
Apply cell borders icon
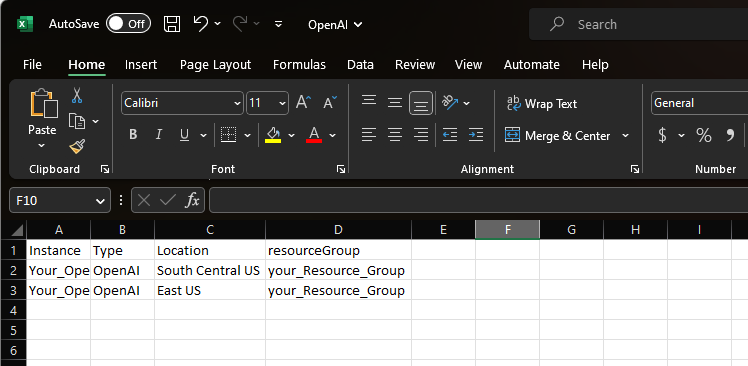229,135
